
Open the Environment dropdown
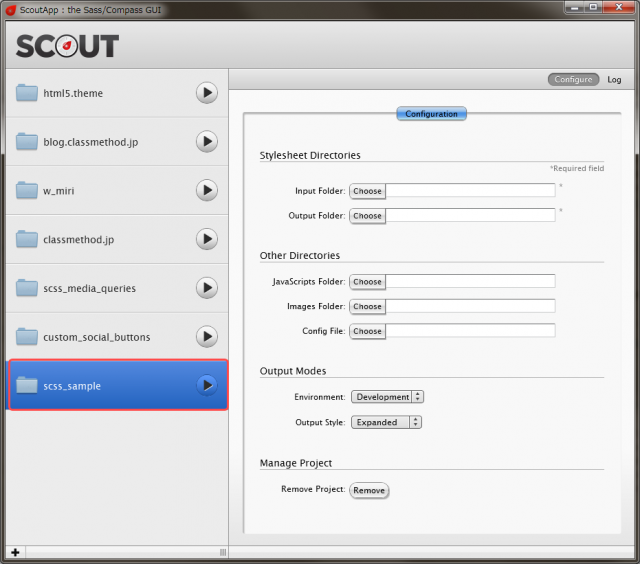(x=387, y=397)
